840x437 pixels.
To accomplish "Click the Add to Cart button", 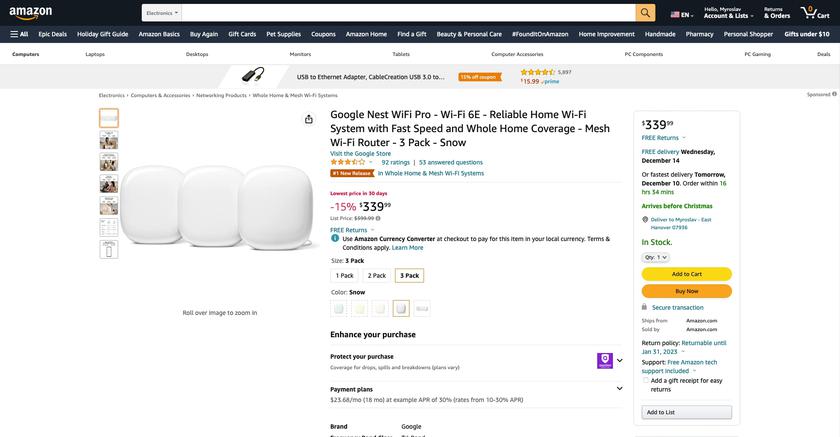I will [x=686, y=274].
